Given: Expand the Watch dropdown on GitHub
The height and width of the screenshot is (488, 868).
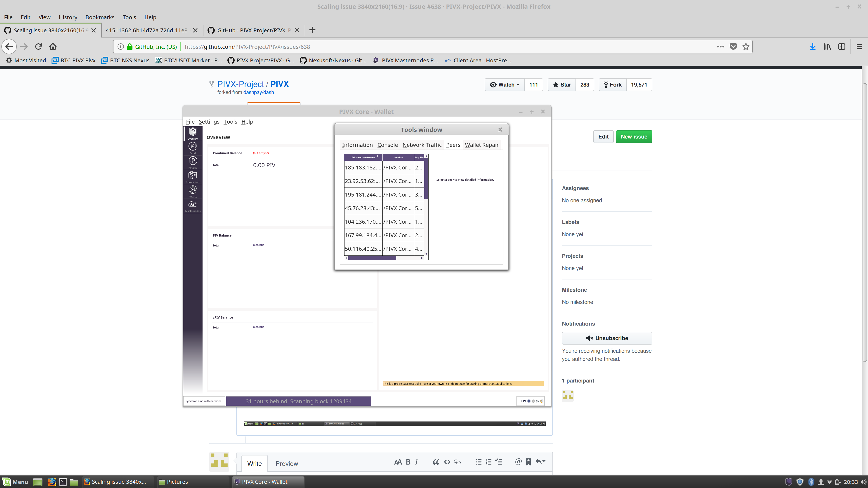Looking at the screenshot, I should click(505, 84).
